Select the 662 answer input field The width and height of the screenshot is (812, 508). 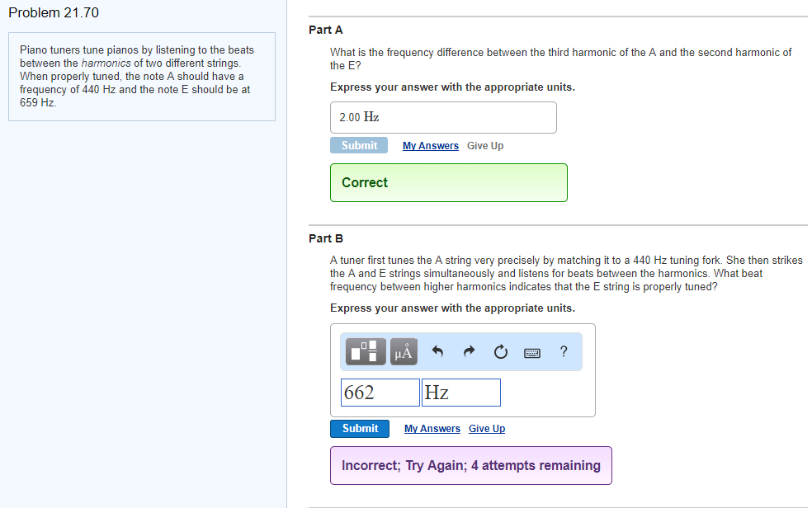pos(380,392)
